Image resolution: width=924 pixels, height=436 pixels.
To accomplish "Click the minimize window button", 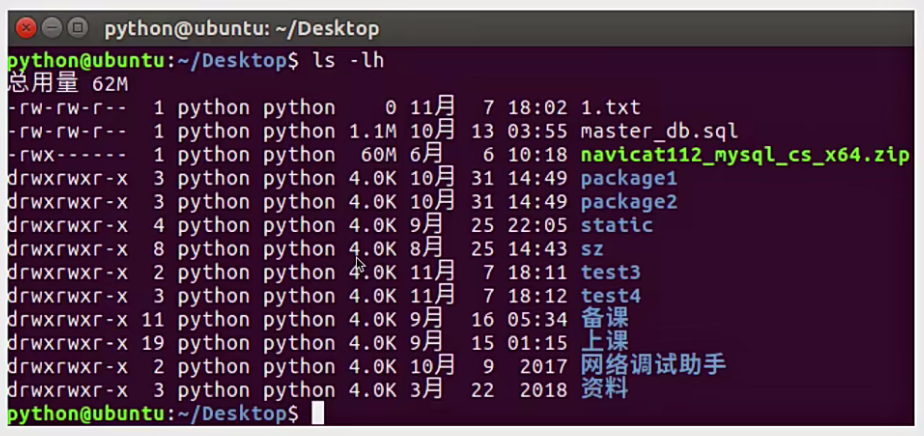I will point(52,28).
